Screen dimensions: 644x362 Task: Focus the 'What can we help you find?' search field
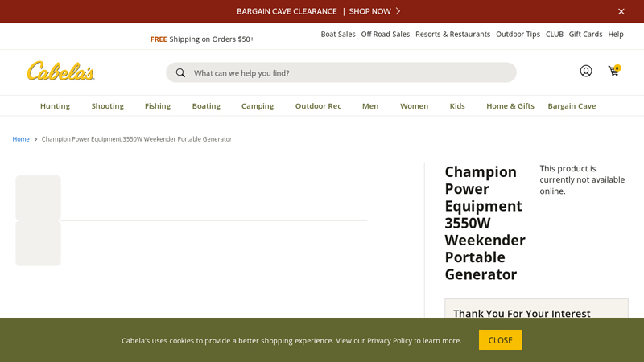341,72
